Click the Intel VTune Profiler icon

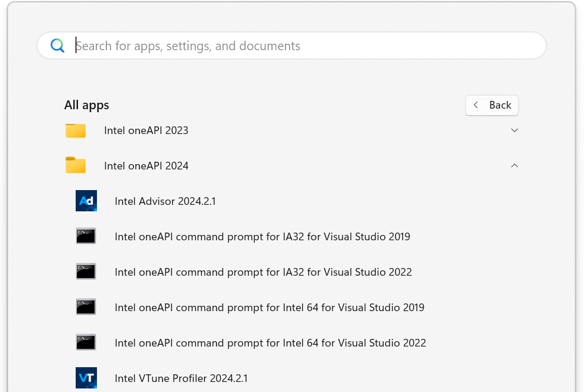86,378
